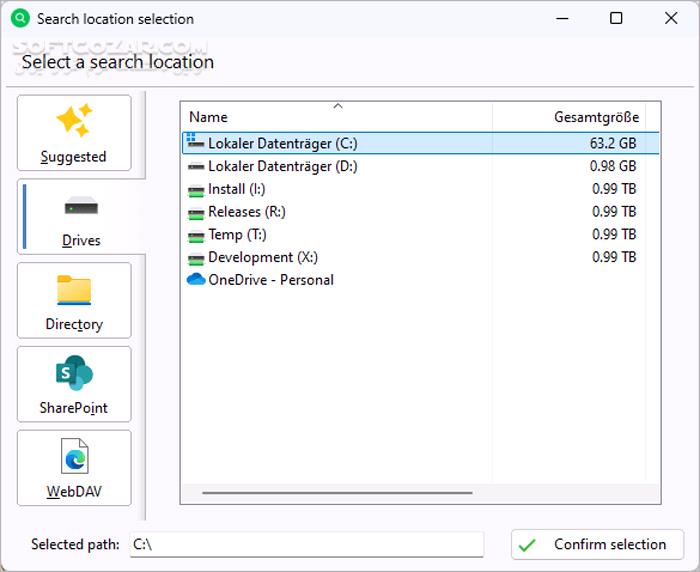Open the SharePoint location option
The height and width of the screenshot is (572, 700).
74,384
